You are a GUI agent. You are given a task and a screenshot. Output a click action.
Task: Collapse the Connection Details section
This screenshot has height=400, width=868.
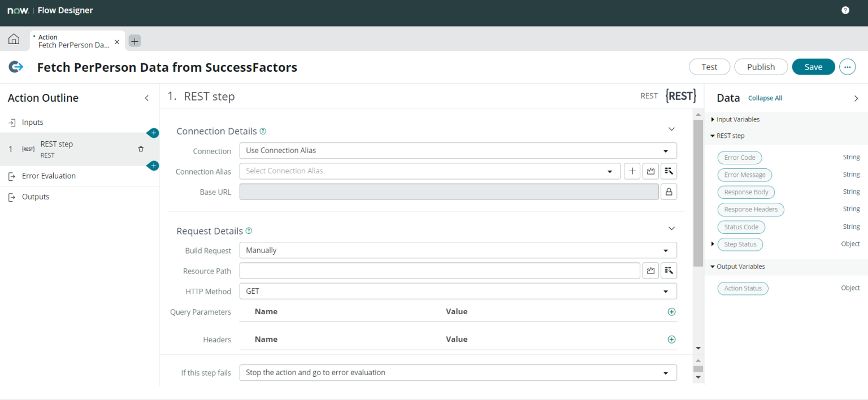(x=671, y=129)
